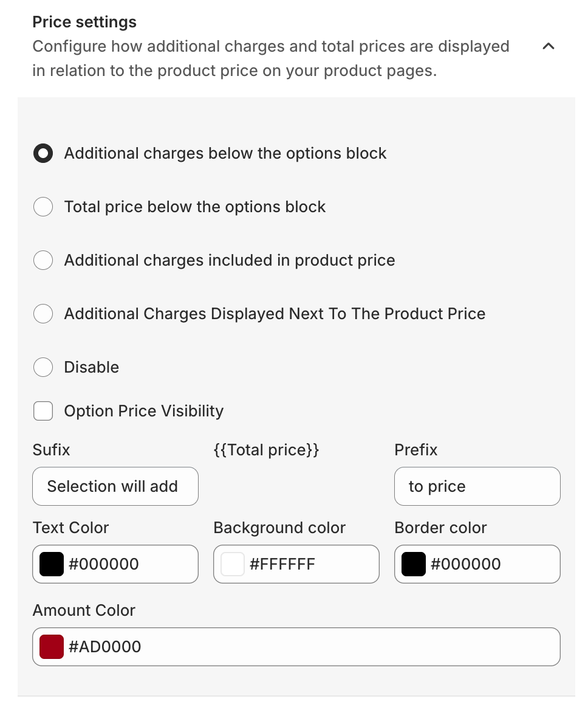Open the white Background color swatch

coord(233,564)
